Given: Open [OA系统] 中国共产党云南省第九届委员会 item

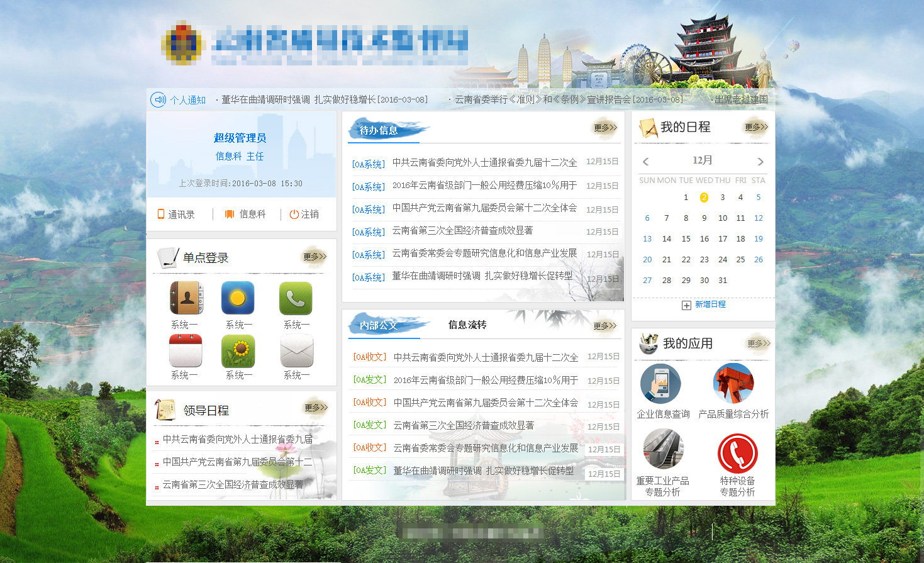Looking at the screenshot, I should [x=485, y=208].
